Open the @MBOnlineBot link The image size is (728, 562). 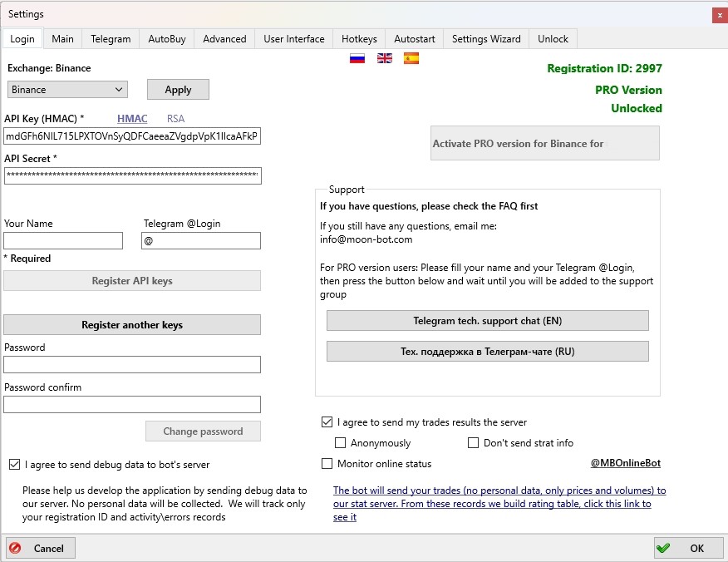pyautogui.click(x=625, y=463)
